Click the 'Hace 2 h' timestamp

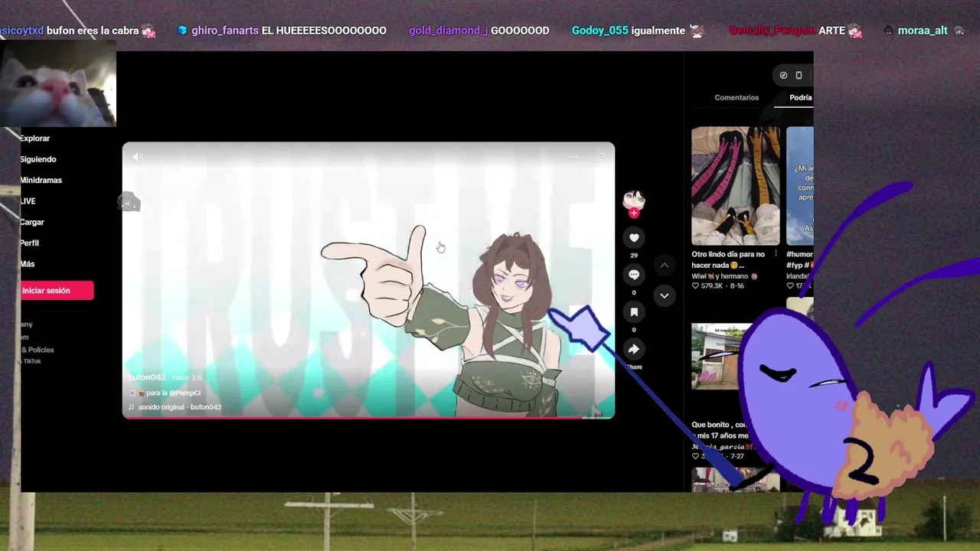coord(187,377)
